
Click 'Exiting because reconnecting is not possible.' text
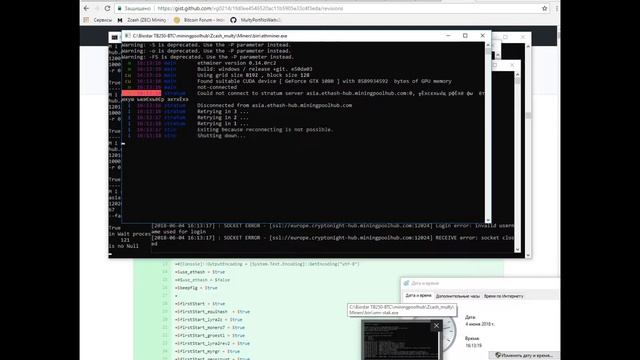click(265, 129)
